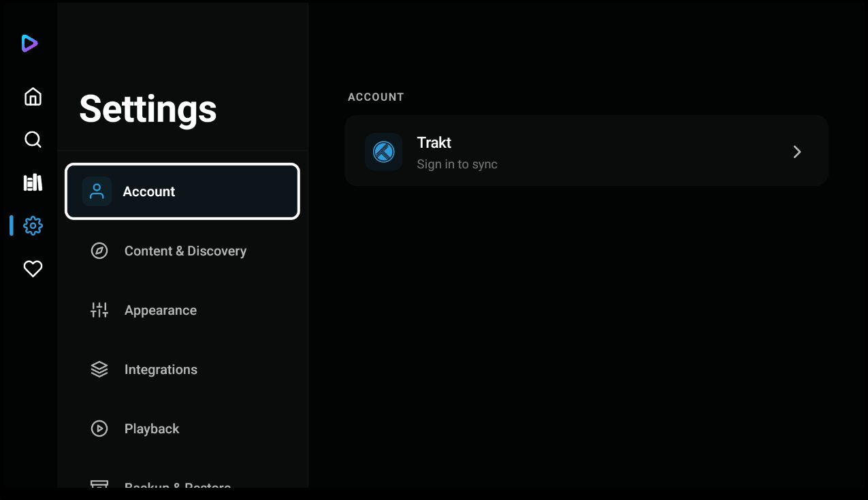The height and width of the screenshot is (500, 868).
Task: Click the compass icon for Content & Discovery
Action: pyautogui.click(x=99, y=251)
